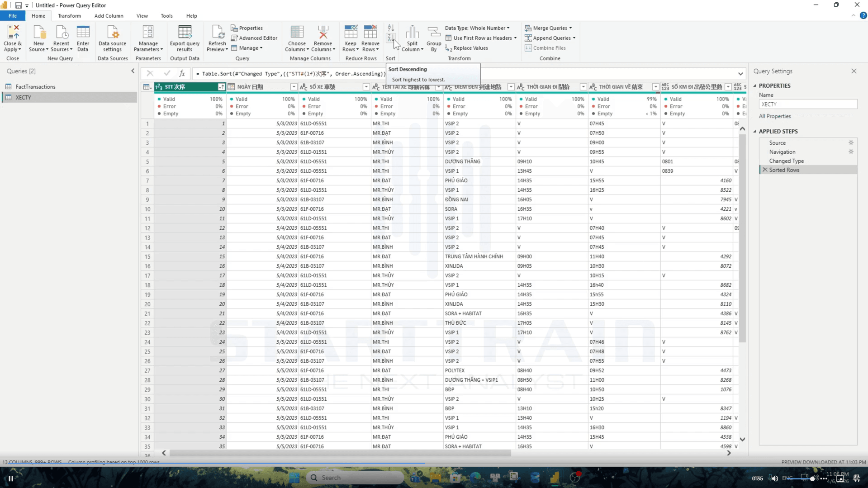
Task: Click the fx formula button
Action: click(182, 73)
